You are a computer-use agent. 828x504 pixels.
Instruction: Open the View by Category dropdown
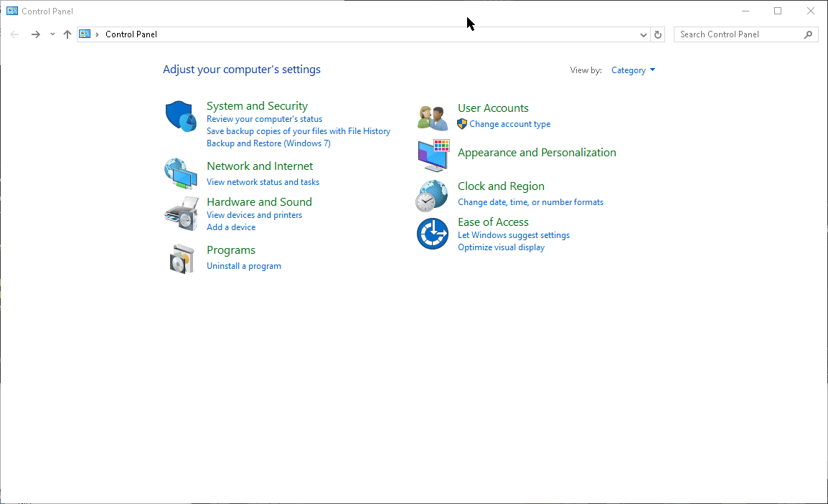633,70
